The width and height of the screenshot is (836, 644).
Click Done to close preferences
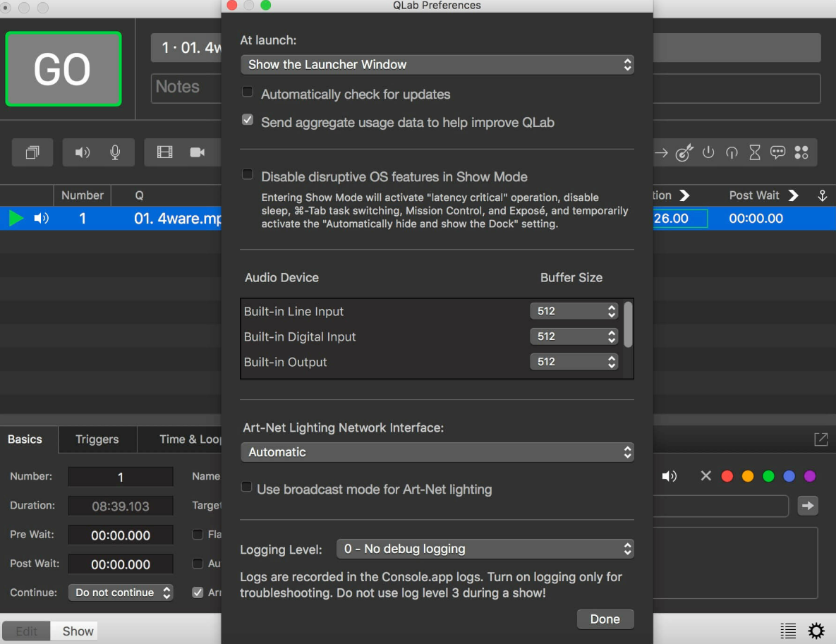click(x=605, y=619)
